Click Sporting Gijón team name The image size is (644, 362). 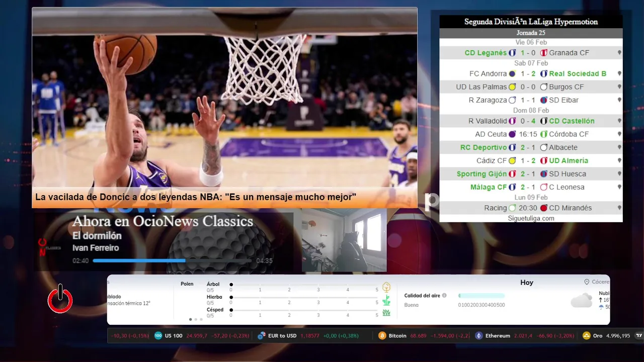481,174
